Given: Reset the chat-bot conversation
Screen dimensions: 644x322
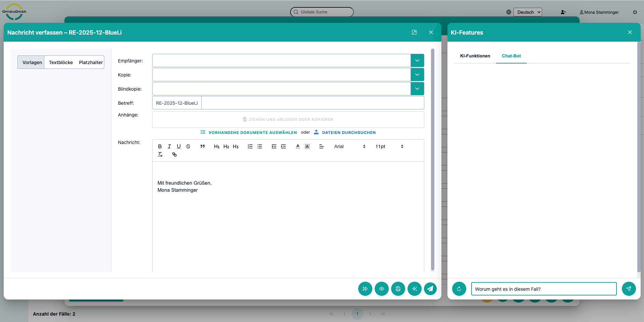Looking at the screenshot, I should coord(459,289).
